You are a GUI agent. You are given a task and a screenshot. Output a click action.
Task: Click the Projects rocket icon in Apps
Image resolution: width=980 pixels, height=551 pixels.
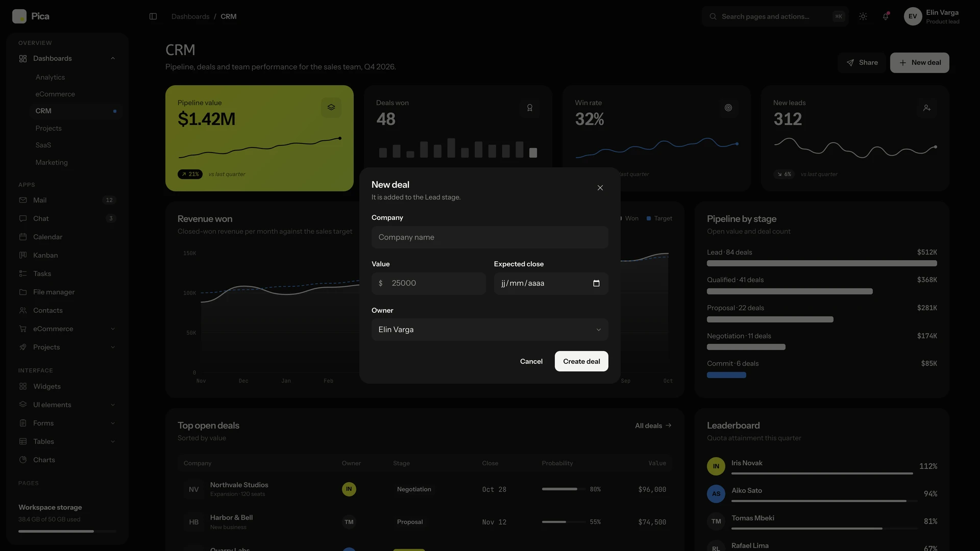(x=23, y=347)
